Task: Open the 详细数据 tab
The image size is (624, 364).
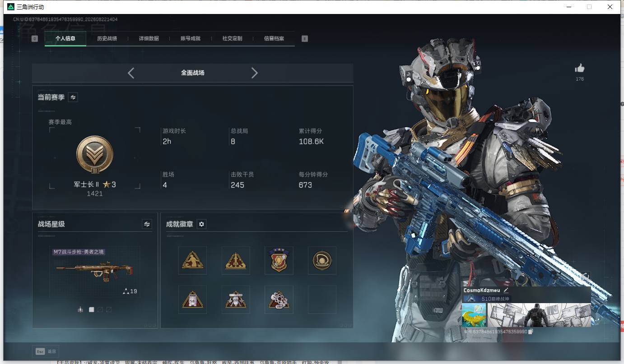Action: tap(149, 38)
